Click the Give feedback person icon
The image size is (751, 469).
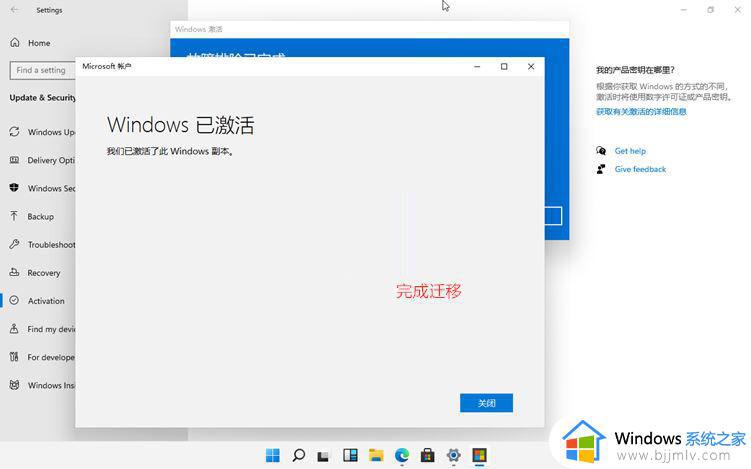[x=601, y=169]
